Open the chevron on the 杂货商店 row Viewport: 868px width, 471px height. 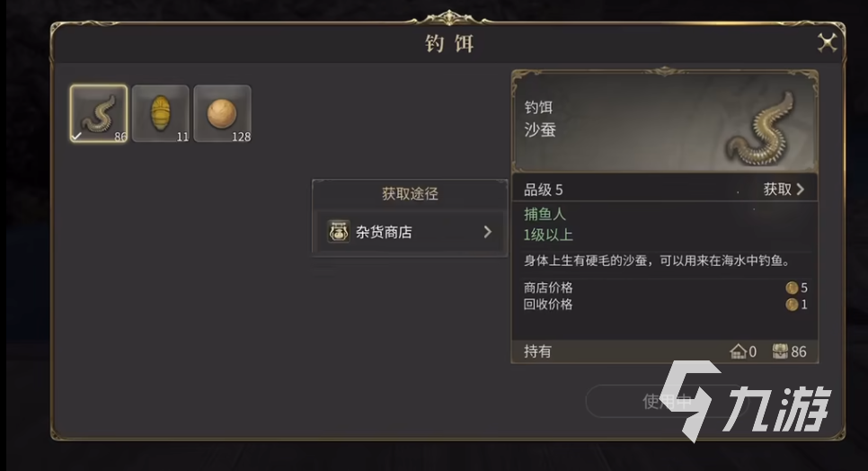click(x=487, y=232)
